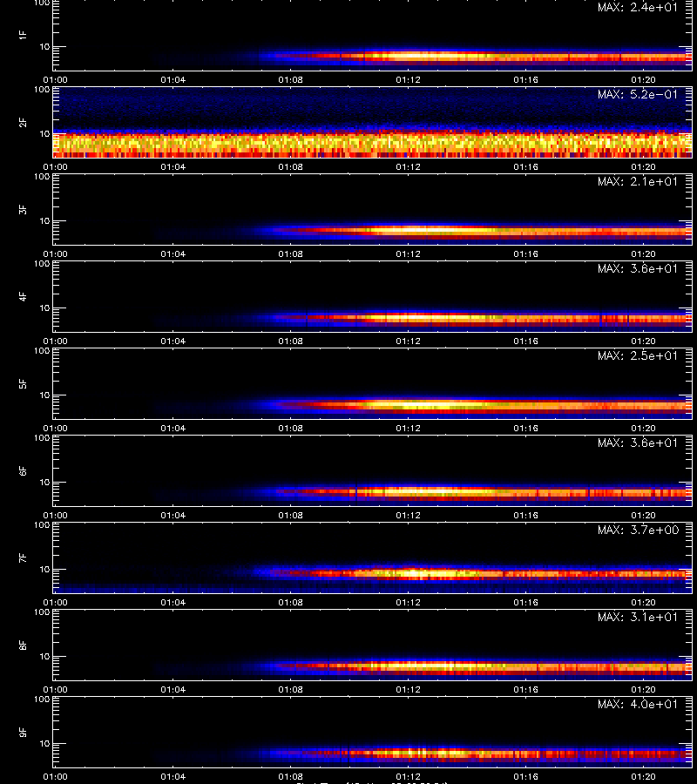Select the MAX: 5.2e-01 annotation
Viewport: 697px width, 784px height.
pyautogui.click(x=638, y=94)
